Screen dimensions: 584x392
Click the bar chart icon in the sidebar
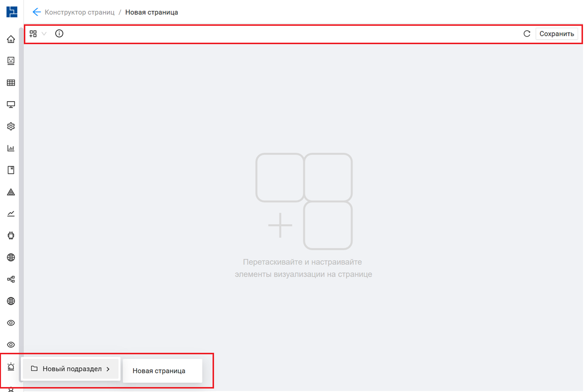click(x=11, y=148)
